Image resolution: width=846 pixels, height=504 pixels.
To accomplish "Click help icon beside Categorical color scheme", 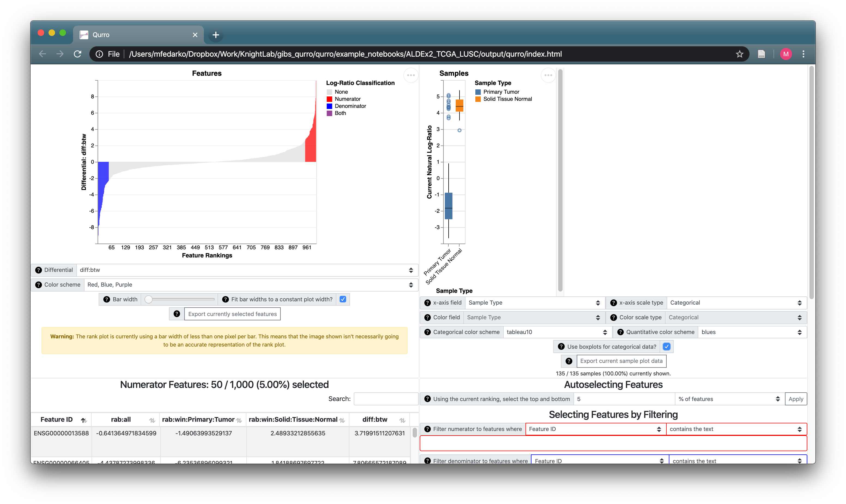I will pyautogui.click(x=427, y=332).
